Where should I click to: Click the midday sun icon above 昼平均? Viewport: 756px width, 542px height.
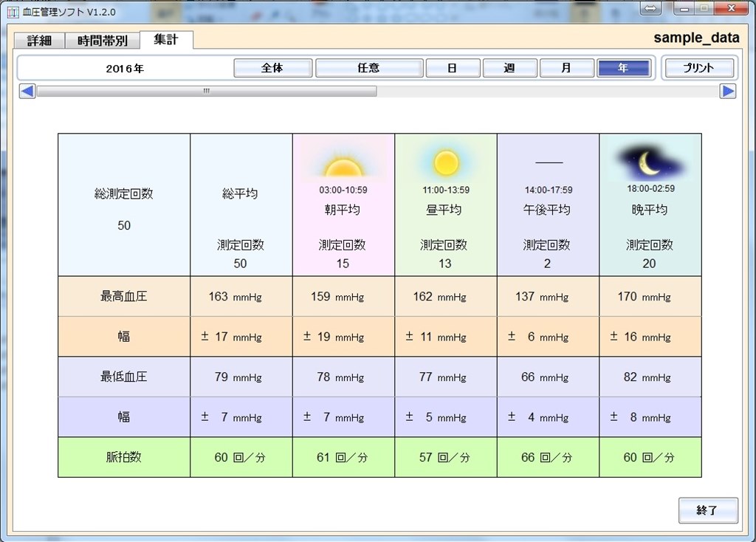click(x=446, y=162)
